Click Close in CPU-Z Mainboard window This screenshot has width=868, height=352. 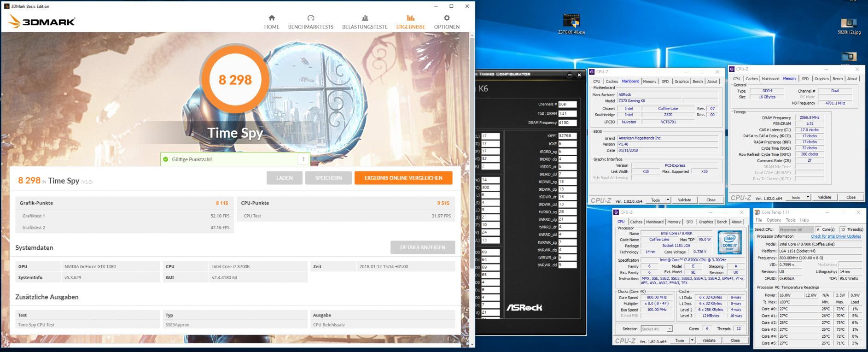(x=711, y=200)
